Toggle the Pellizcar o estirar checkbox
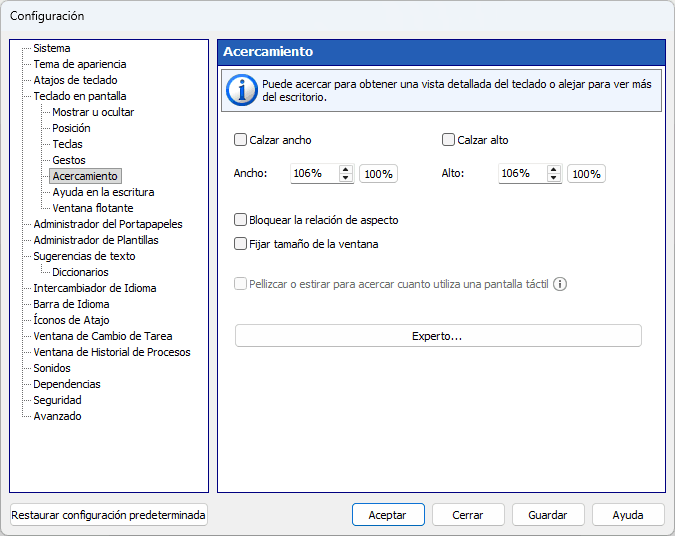Screen dimensions: 675x536 pyautogui.click(x=240, y=284)
